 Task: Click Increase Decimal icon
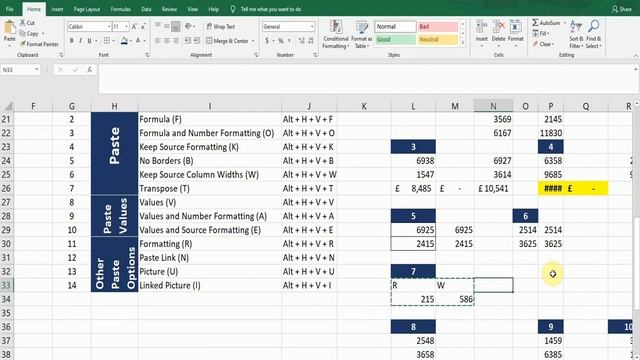pyautogui.click(x=302, y=40)
